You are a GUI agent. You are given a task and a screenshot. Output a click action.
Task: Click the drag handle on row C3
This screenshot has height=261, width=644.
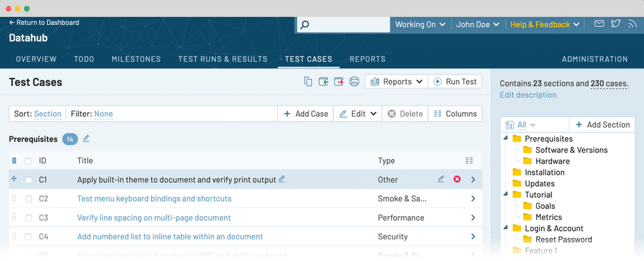click(14, 217)
